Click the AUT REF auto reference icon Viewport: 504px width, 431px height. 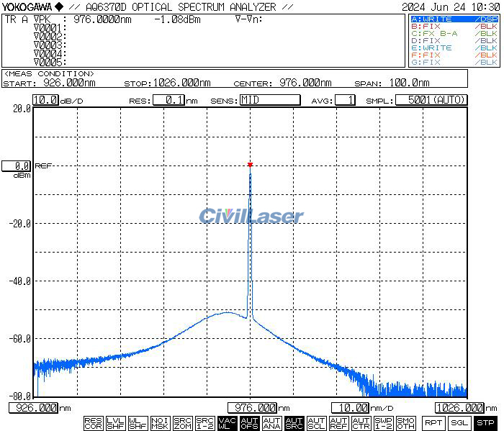tap(339, 423)
